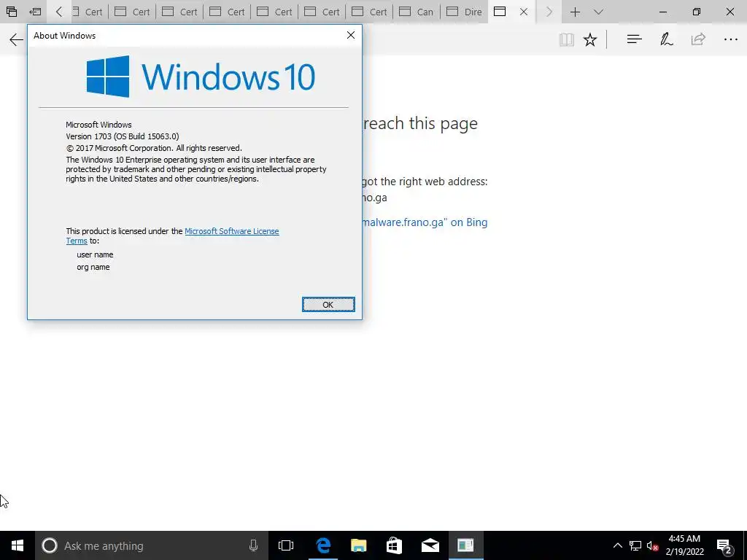Click the Windows 10 logo in dialog
747x560 pixels.
(201, 76)
